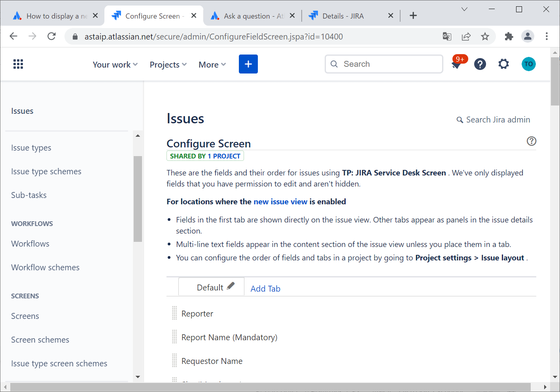Click Search Jira admin
This screenshot has width=560, height=392.
coord(494,120)
